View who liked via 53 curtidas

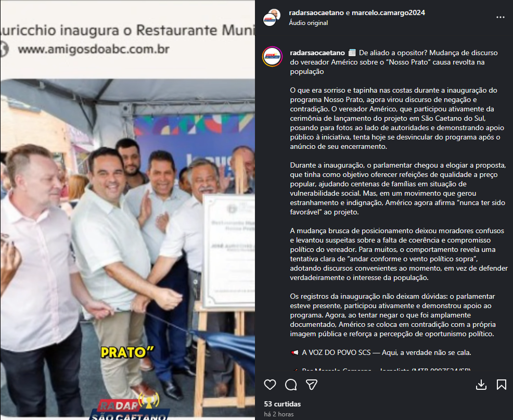tap(282, 404)
